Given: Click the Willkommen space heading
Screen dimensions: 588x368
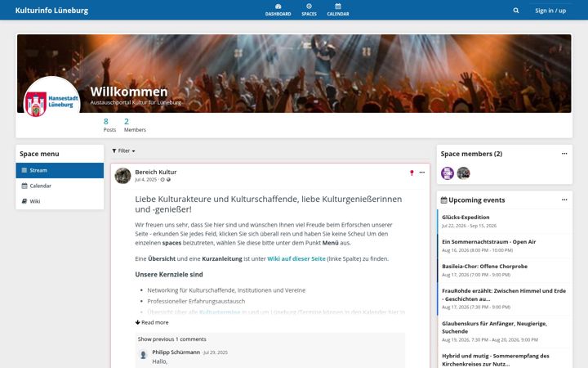Looking at the screenshot, I should [x=129, y=92].
